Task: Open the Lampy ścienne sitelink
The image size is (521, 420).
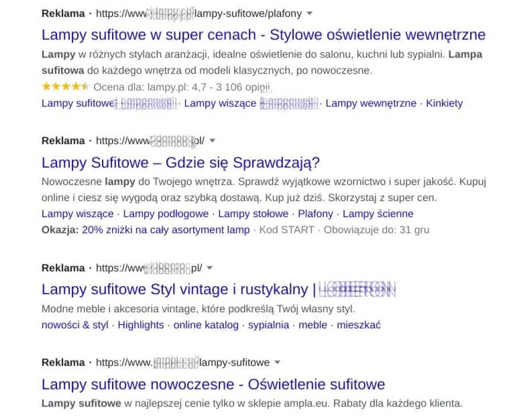Action: [x=378, y=214]
